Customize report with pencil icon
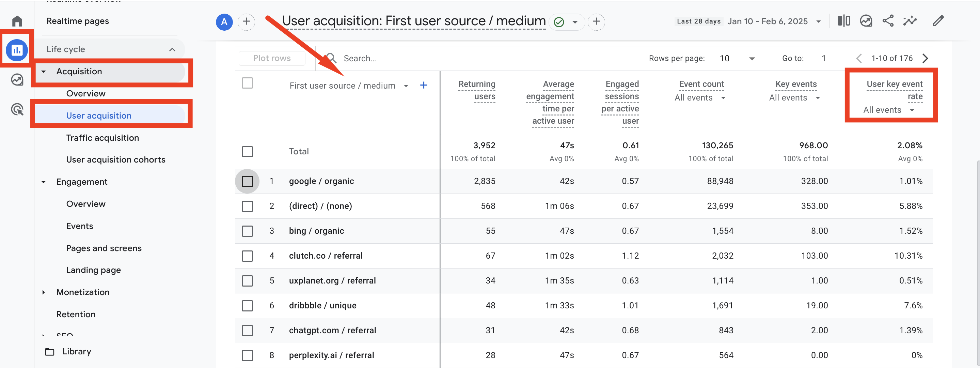This screenshot has width=980, height=368. (938, 21)
